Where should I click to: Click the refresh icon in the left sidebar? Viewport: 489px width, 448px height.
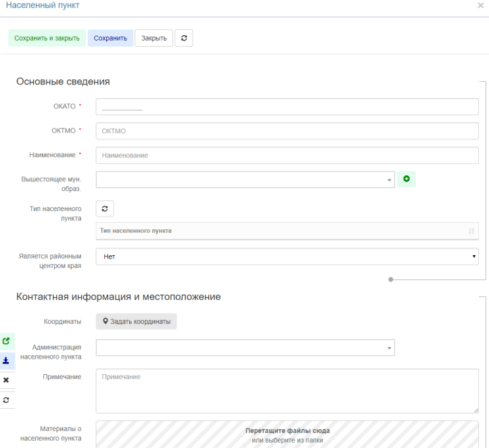[7, 400]
